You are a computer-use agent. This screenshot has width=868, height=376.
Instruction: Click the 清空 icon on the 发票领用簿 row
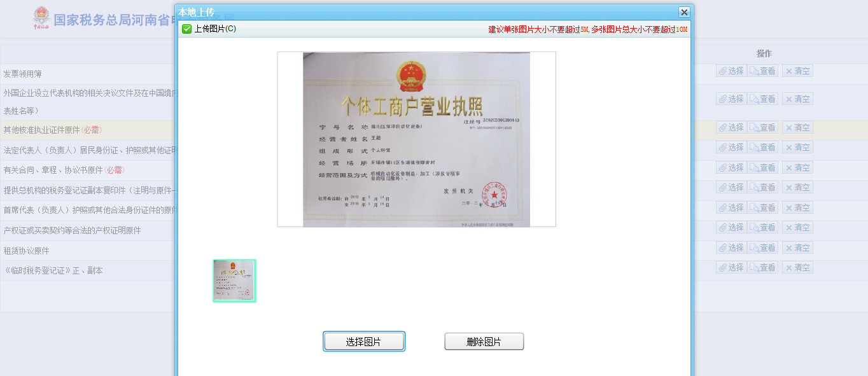(797, 71)
